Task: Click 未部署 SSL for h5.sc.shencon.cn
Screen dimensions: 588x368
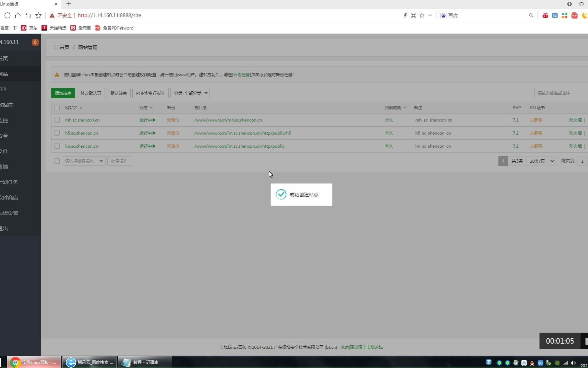Action: pyautogui.click(x=536, y=133)
